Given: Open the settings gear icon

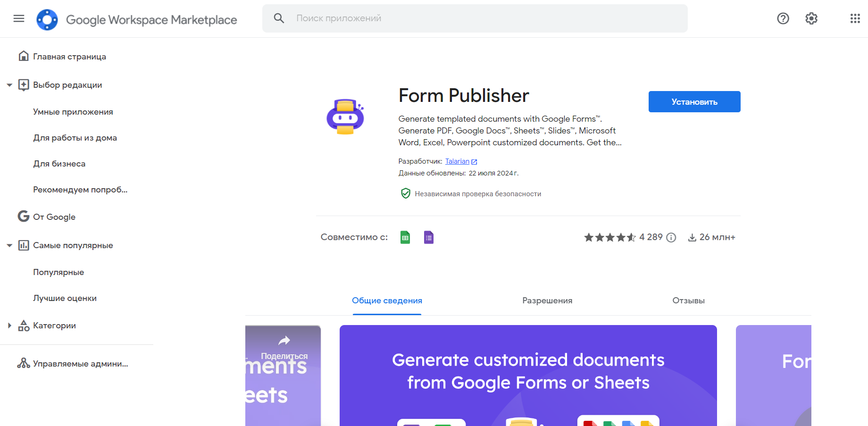Looking at the screenshot, I should coord(811,18).
